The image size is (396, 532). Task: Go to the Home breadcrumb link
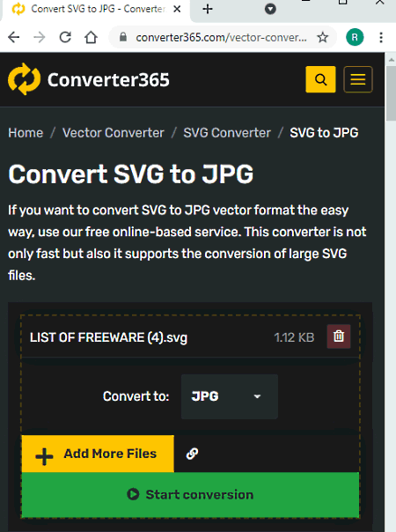click(26, 133)
